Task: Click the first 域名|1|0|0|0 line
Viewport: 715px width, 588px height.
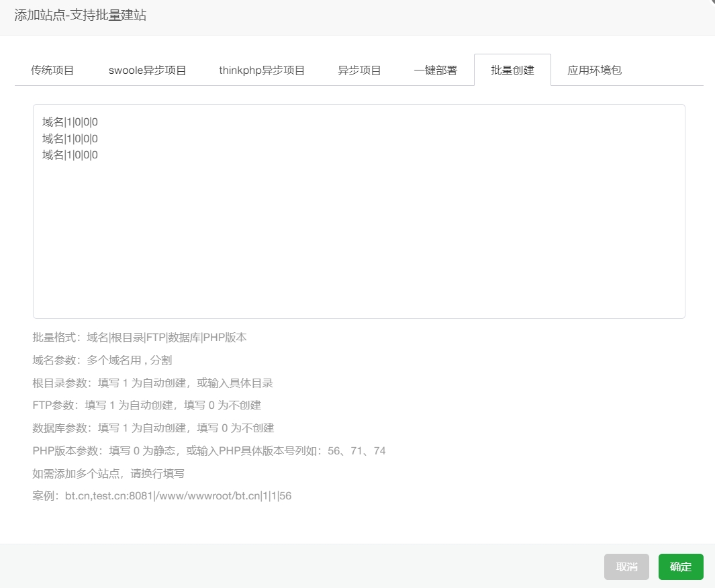Action: (x=69, y=121)
